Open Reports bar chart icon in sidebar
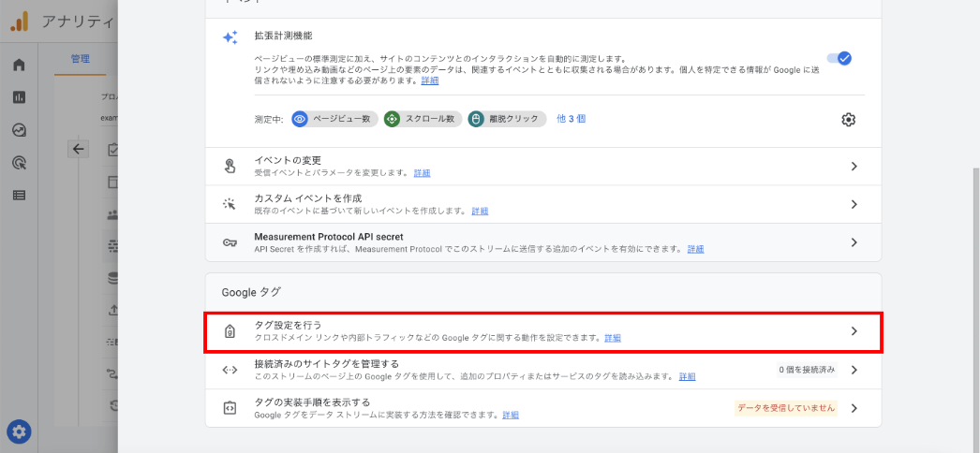 20,97
